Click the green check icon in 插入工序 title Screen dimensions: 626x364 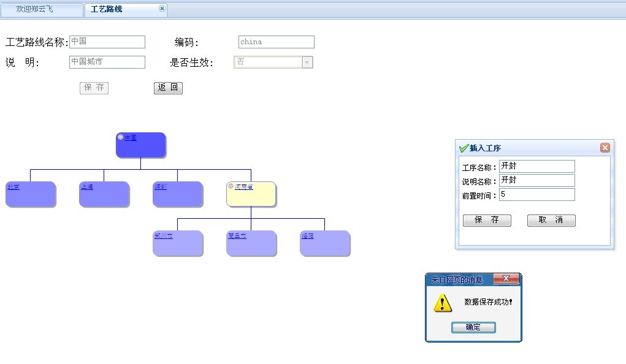464,148
